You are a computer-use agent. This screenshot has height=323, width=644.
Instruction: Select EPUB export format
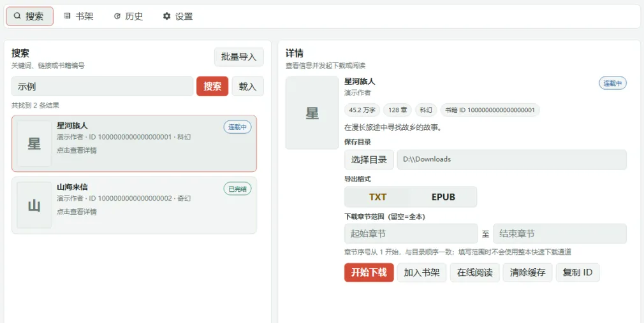pos(444,197)
